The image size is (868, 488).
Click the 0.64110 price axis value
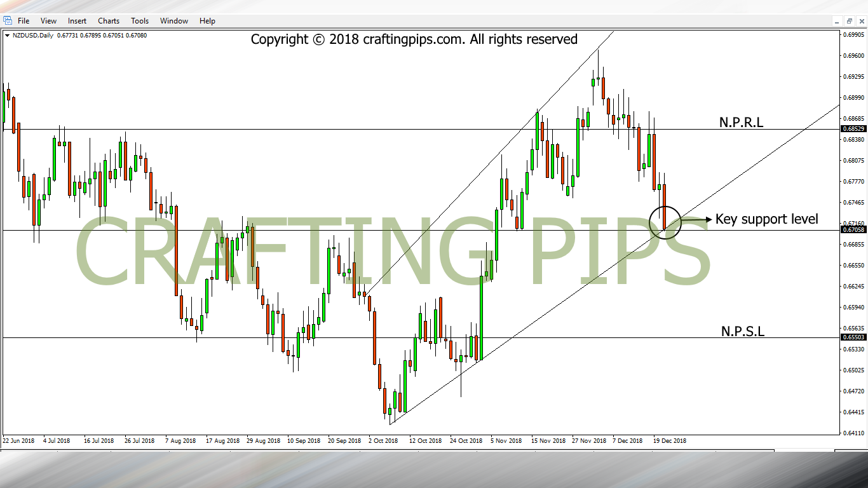tap(855, 433)
